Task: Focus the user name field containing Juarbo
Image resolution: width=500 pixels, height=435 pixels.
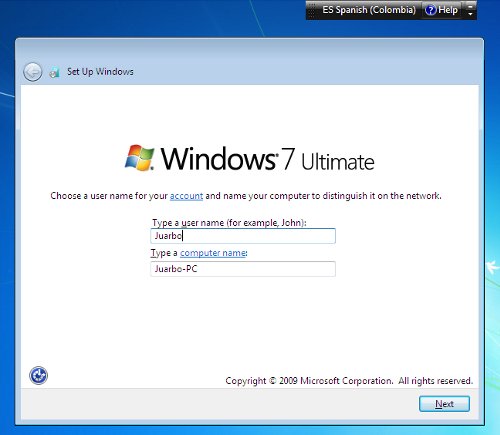Action: pos(243,236)
